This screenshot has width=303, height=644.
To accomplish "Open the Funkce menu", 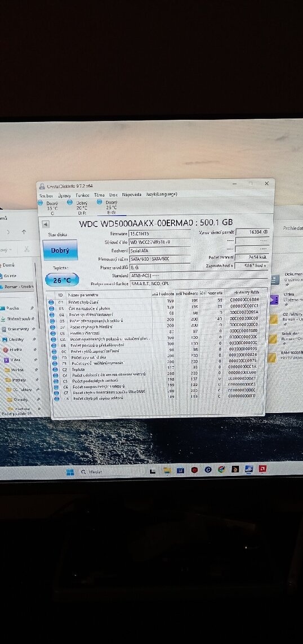I will [x=83, y=195].
